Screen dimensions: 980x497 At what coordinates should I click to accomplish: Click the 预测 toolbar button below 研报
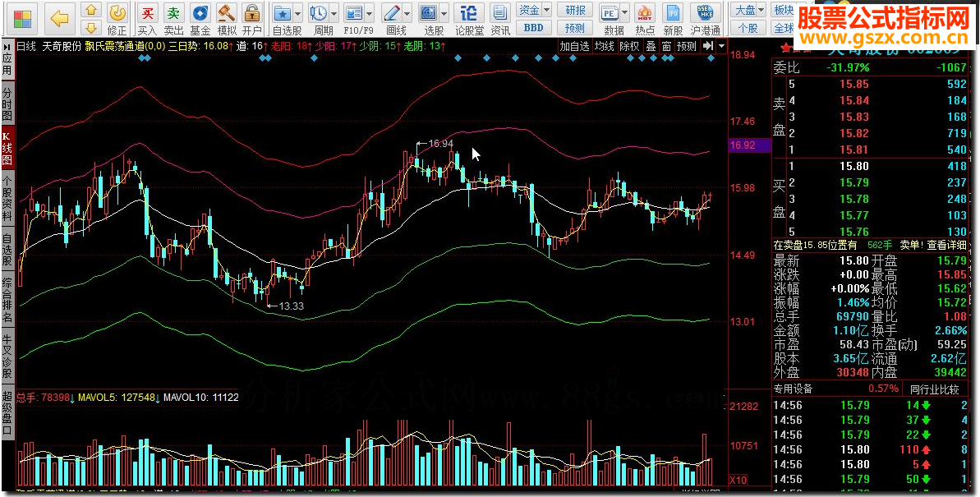coord(575,27)
